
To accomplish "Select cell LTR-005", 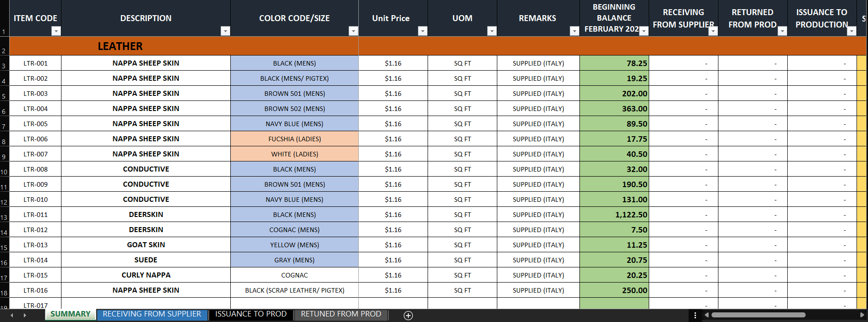I will pos(35,124).
